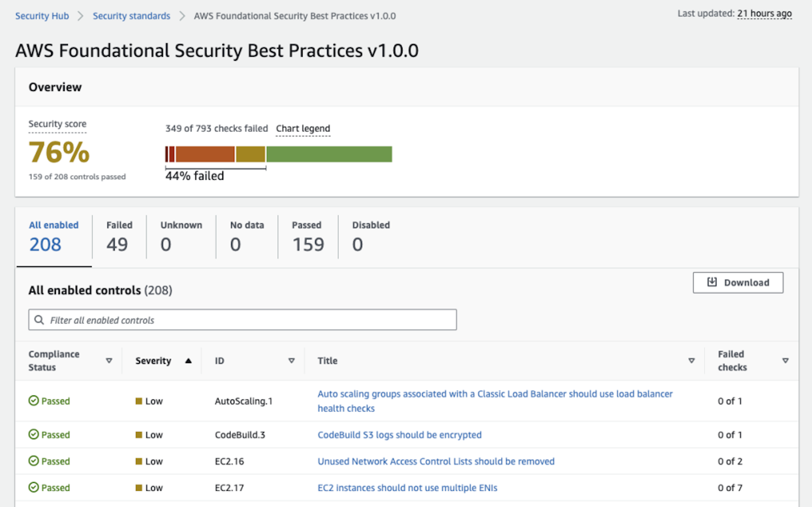Click the Chart legend toggle text

tap(303, 128)
